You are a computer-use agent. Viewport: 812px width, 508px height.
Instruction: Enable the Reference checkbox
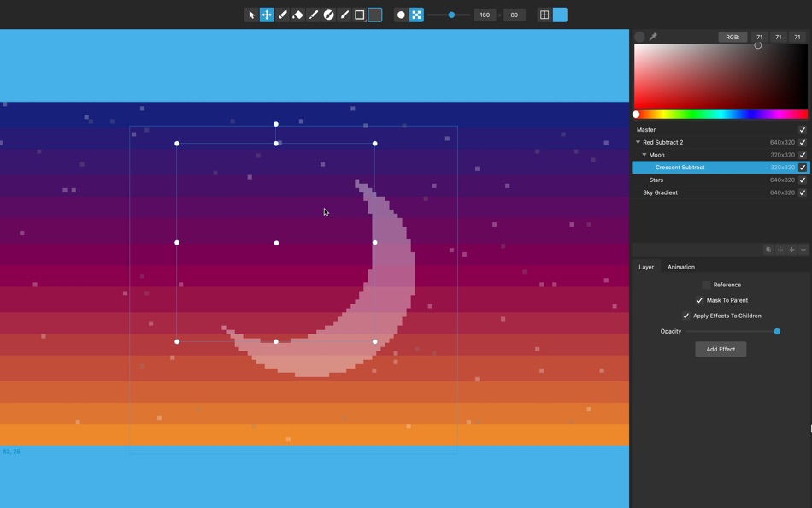pyautogui.click(x=708, y=285)
